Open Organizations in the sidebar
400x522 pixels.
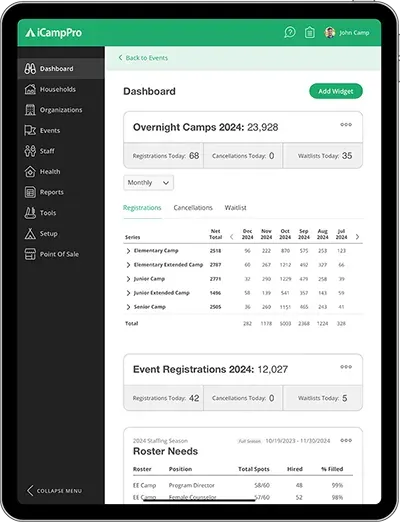[x=61, y=110]
